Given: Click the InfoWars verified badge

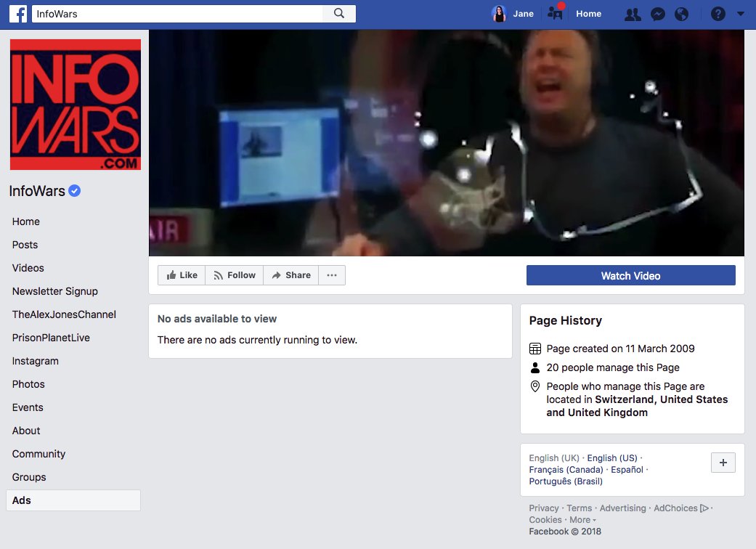Looking at the screenshot, I should coord(74,191).
